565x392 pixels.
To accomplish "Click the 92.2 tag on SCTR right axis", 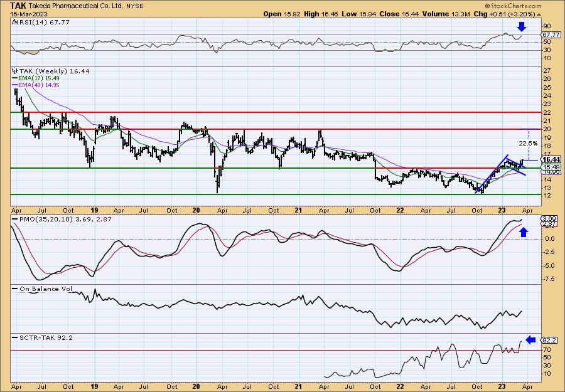I will point(550,340).
